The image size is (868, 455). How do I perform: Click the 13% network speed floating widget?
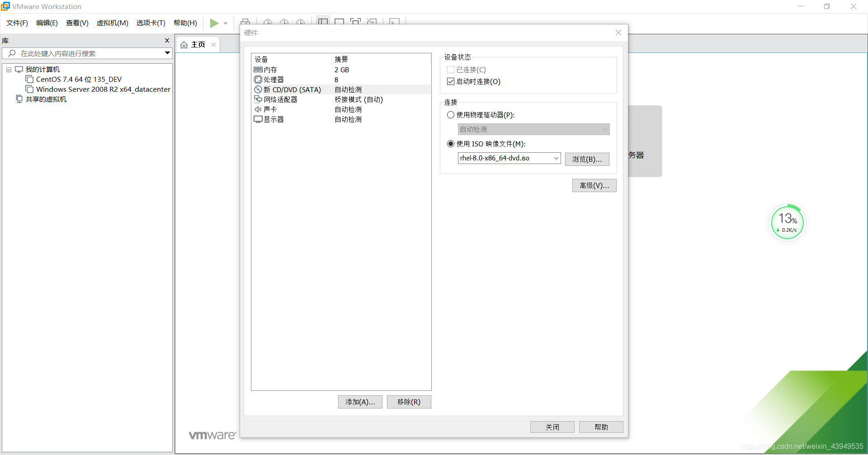click(x=788, y=222)
